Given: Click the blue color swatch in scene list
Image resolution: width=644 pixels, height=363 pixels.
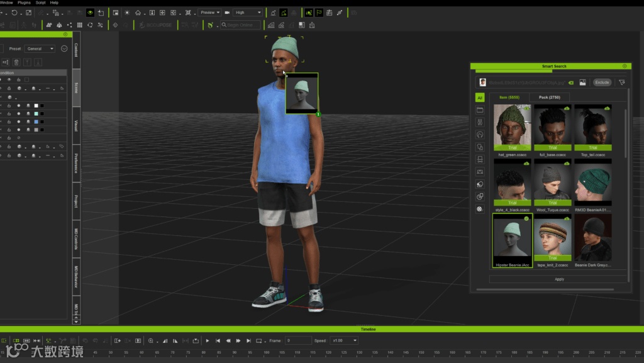Looking at the screenshot, I should [36, 122].
